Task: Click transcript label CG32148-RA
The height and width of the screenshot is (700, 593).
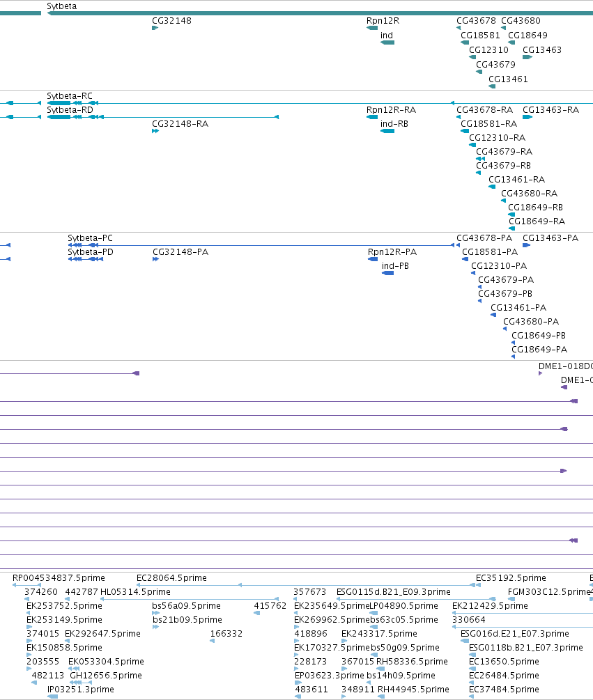Action: pyautogui.click(x=180, y=124)
